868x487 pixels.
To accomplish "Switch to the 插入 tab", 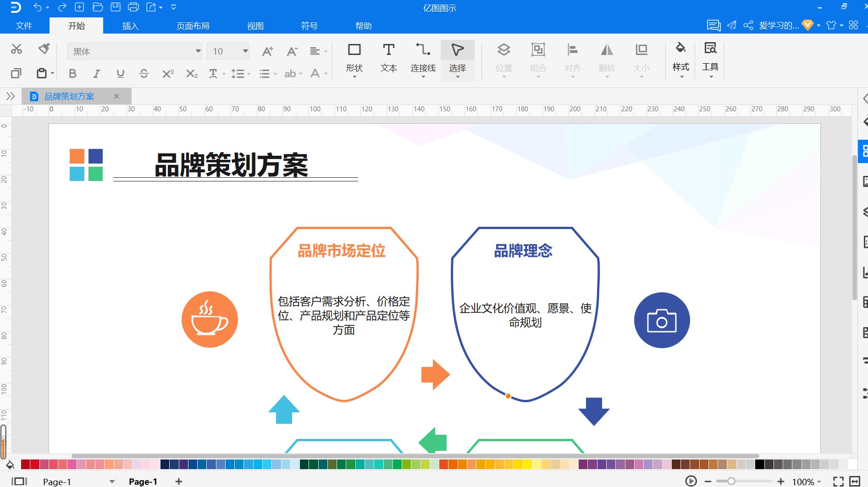I will (x=130, y=26).
